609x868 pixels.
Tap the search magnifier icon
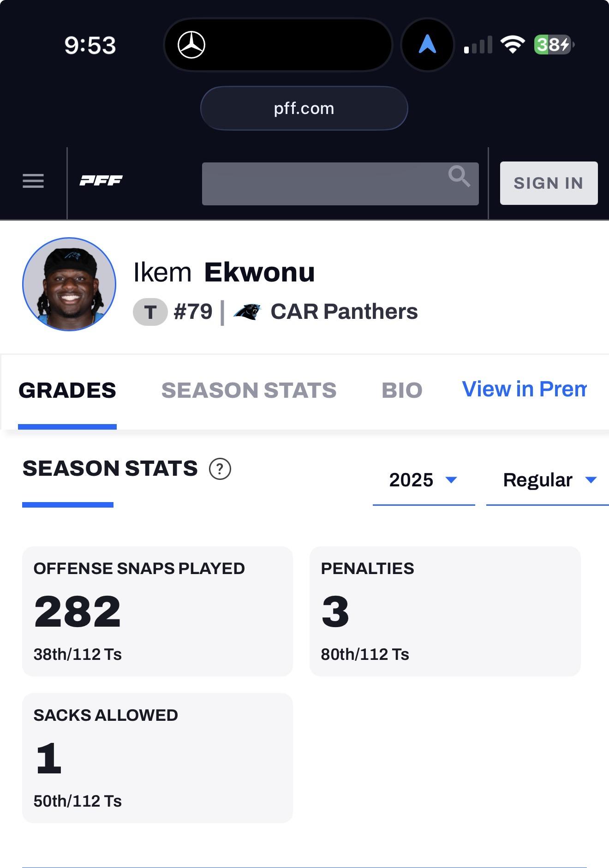(459, 177)
